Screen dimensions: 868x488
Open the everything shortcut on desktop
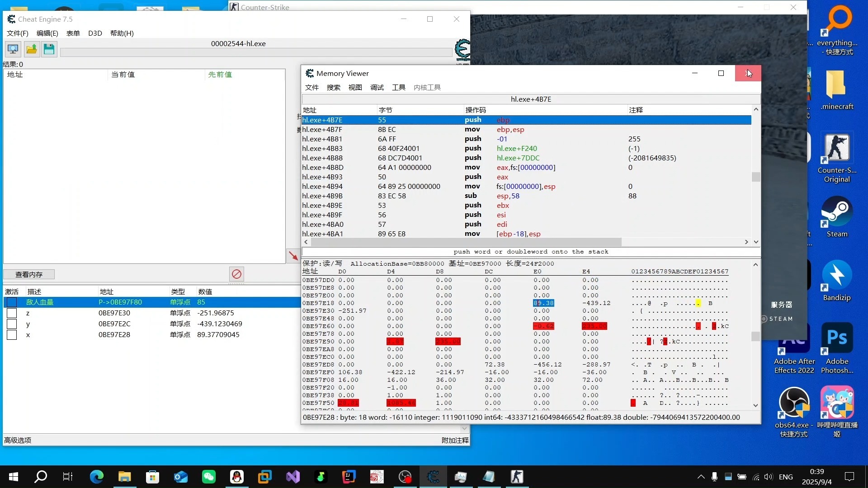tap(837, 31)
